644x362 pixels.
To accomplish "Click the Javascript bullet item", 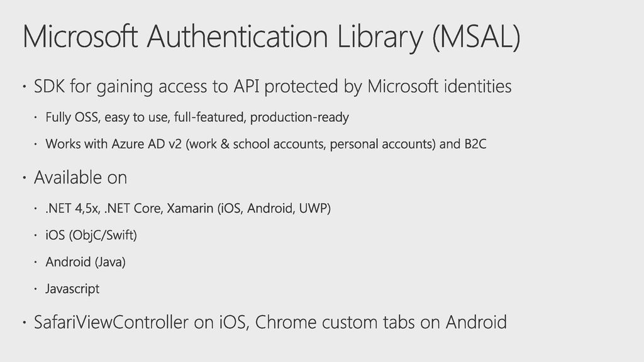I will click(72, 289).
